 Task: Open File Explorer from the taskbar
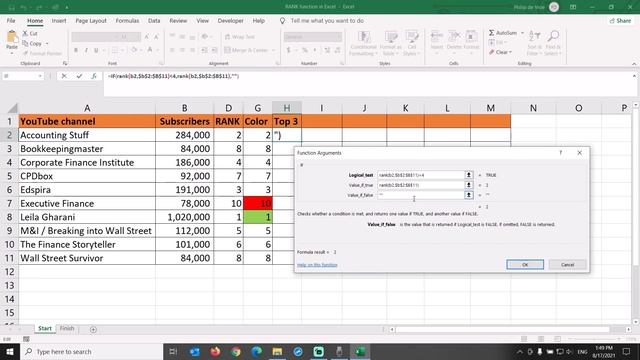[x=277, y=351]
